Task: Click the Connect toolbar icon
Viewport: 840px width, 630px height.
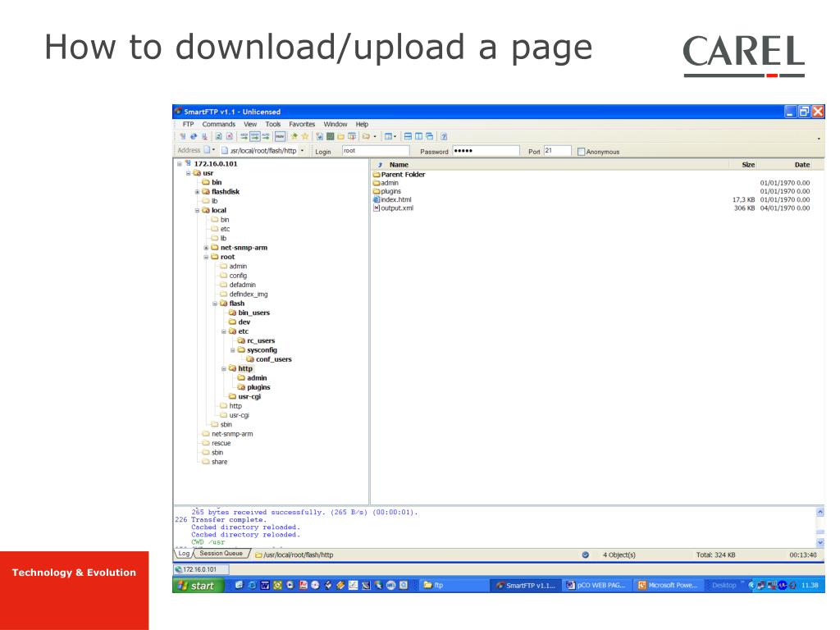Action: click(183, 137)
